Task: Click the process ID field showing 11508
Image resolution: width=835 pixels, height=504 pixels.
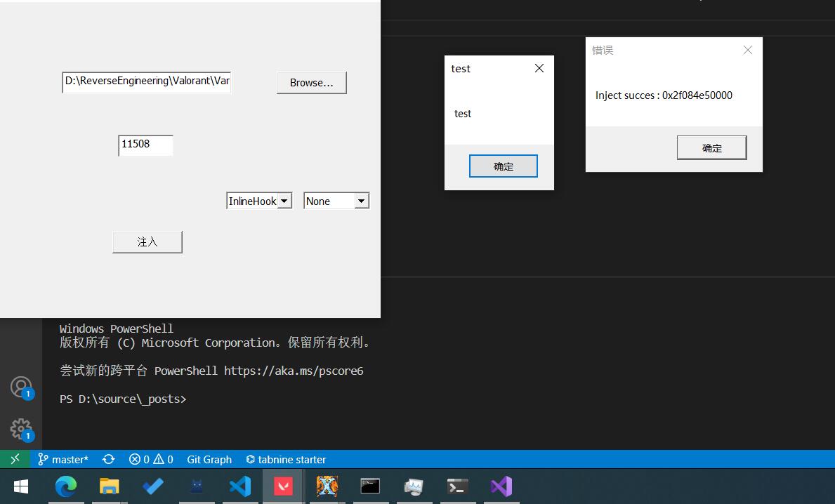Action: coord(145,145)
